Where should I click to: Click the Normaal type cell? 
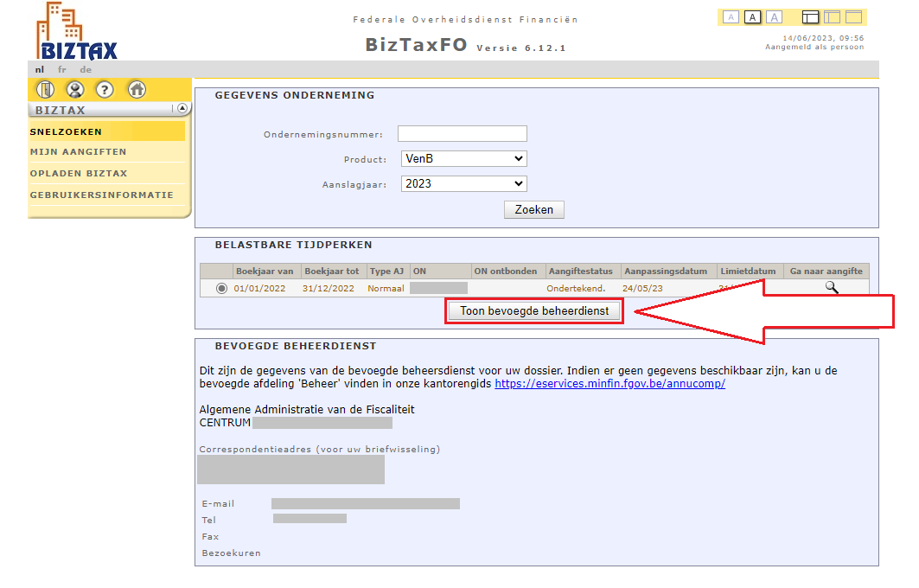point(386,289)
